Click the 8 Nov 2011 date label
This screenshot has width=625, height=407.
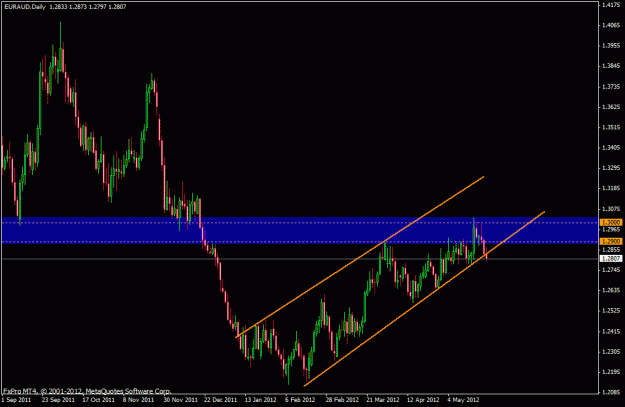click(138, 400)
